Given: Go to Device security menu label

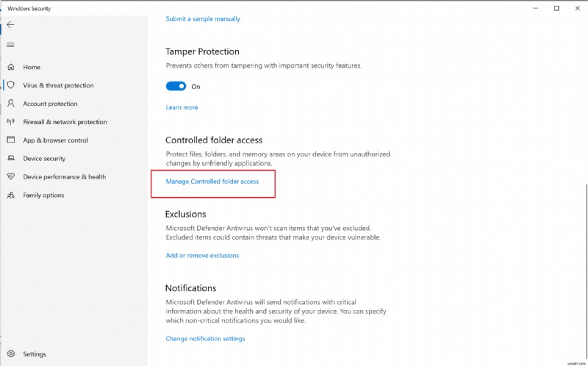Looking at the screenshot, I should [x=44, y=159].
